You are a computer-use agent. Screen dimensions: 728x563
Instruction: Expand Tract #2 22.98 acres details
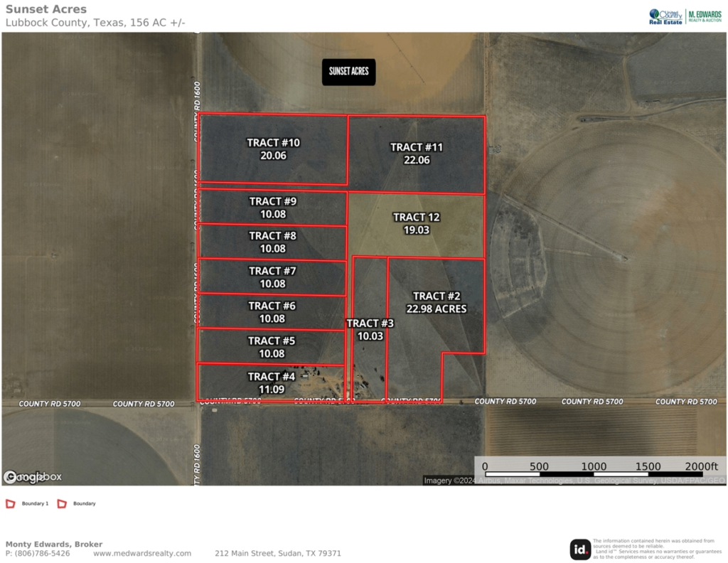(436, 303)
